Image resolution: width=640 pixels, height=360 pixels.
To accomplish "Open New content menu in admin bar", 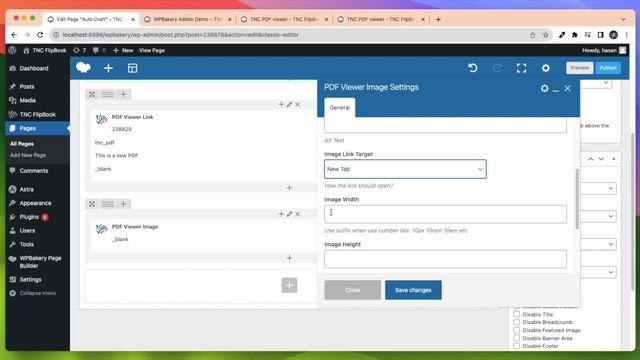I will (x=123, y=50).
